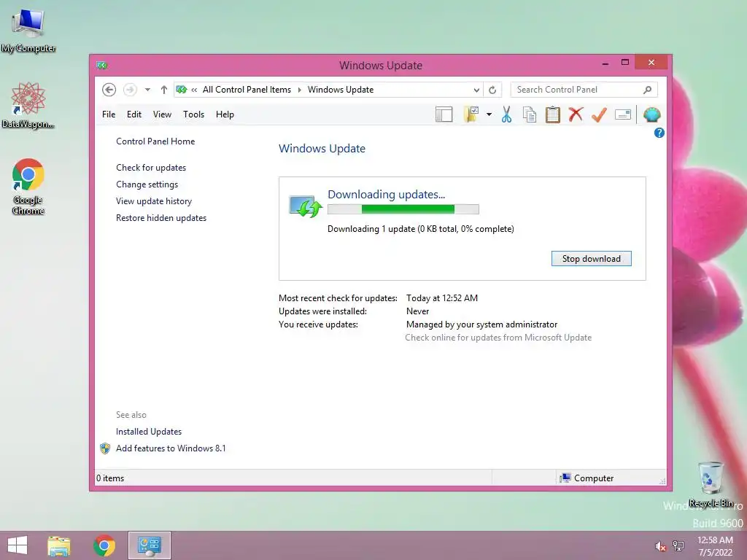Viewport: 747px width, 560px height.
Task: Open the Edit menu
Action: point(134,114)
